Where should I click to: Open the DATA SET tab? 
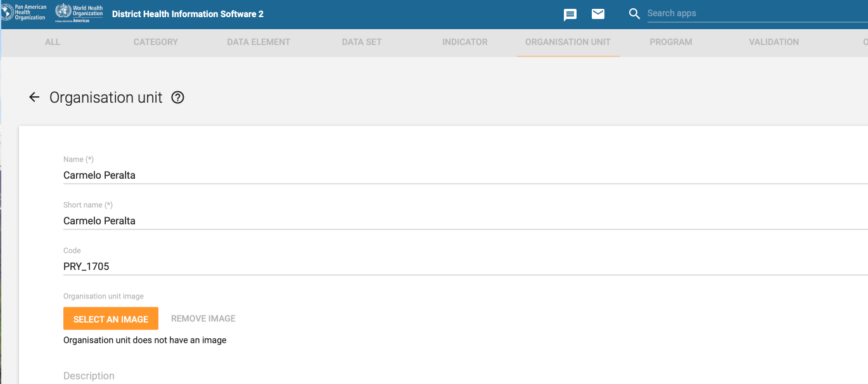click(x=361, y=42)
